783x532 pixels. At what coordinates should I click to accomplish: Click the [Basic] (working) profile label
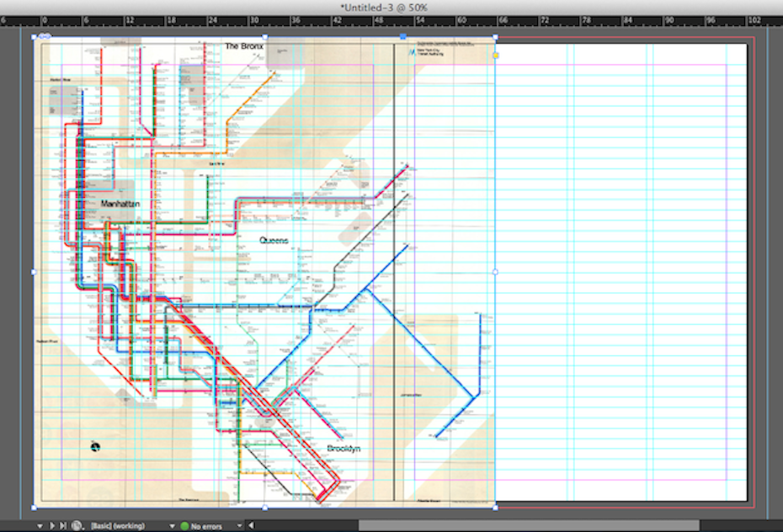[118, 526]
